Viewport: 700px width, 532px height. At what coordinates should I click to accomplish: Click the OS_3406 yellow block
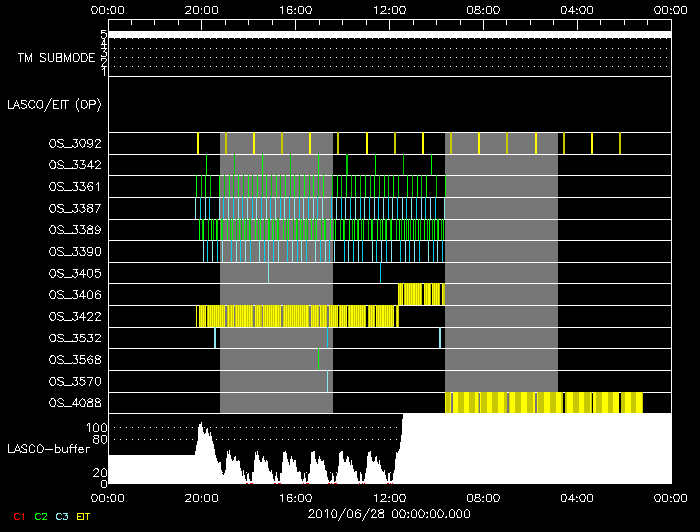pos(421,294)
